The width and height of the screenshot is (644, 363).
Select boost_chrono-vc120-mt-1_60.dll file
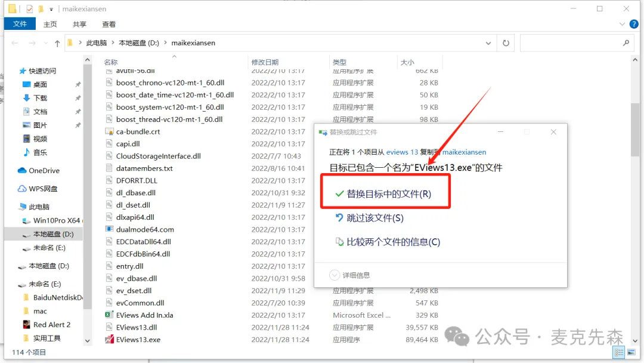coord(165,82)
